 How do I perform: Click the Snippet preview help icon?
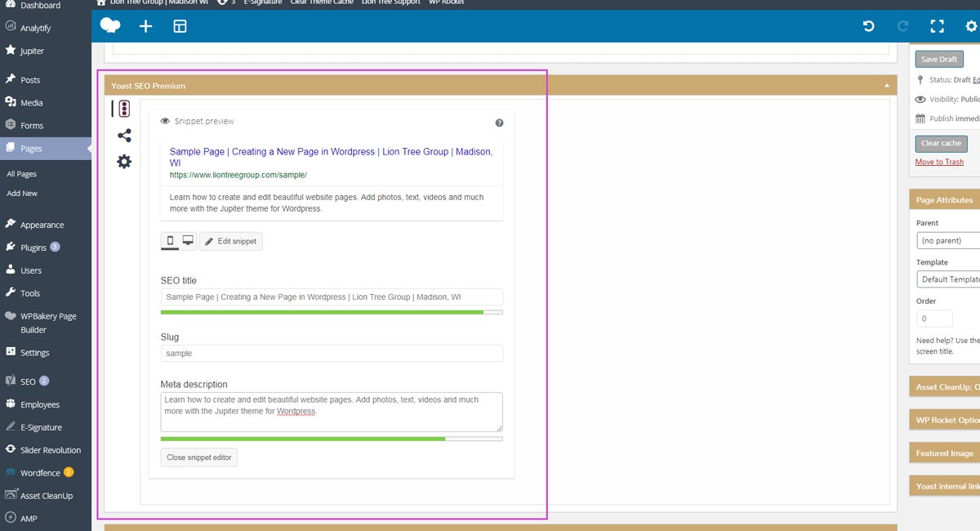click(x=499, y=123)
